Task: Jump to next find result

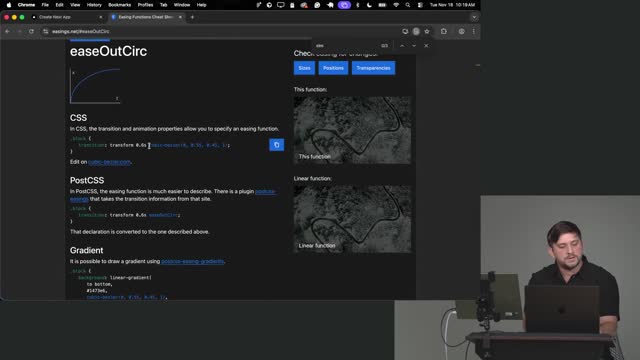Action: coord(414,46)
